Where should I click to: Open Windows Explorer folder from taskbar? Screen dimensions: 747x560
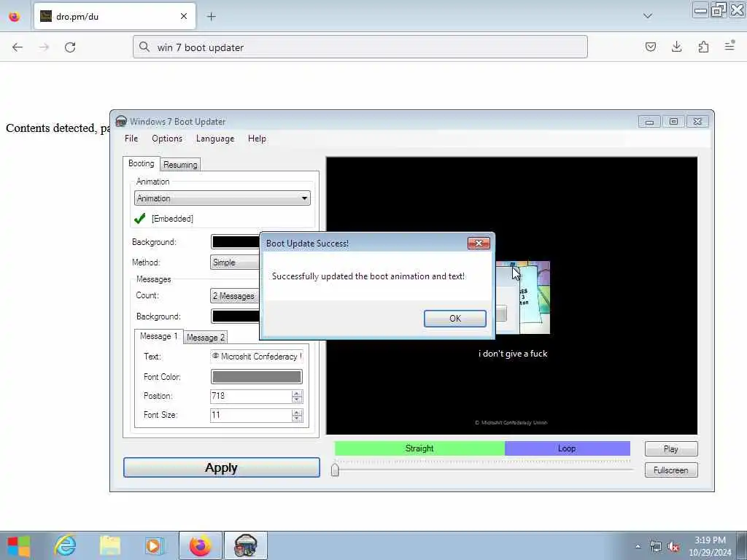110,545
